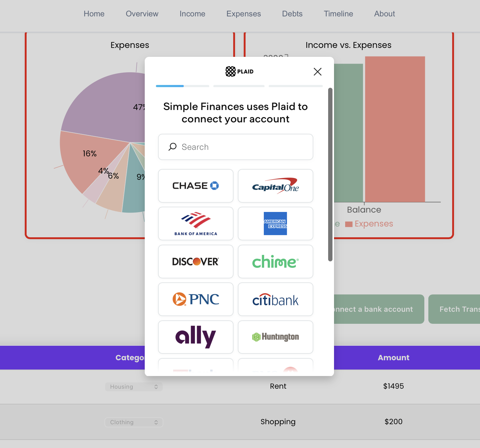This screenshot has width=480, height=448.
Task: Choose Huntington from the options
Action: tap(275, 337)
